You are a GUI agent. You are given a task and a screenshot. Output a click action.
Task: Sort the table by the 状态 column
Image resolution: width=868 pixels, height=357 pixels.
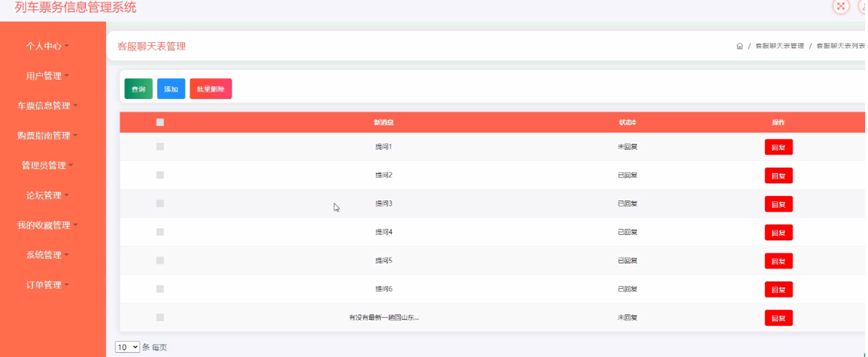(628, 123)
